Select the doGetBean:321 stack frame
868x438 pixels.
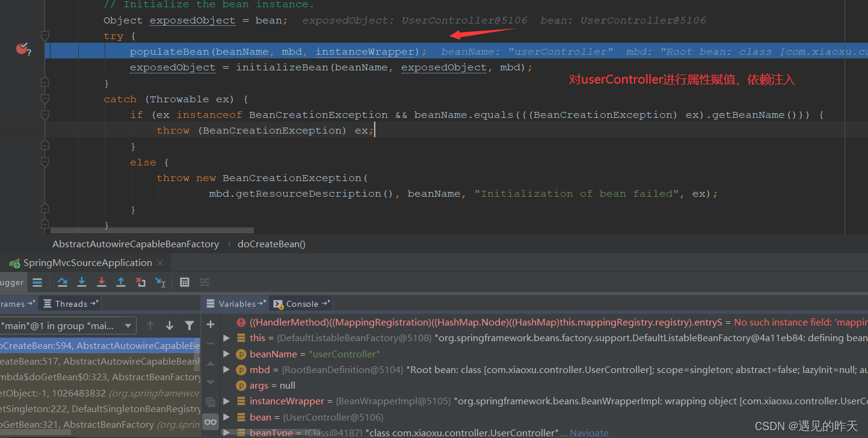coord(100,424)
